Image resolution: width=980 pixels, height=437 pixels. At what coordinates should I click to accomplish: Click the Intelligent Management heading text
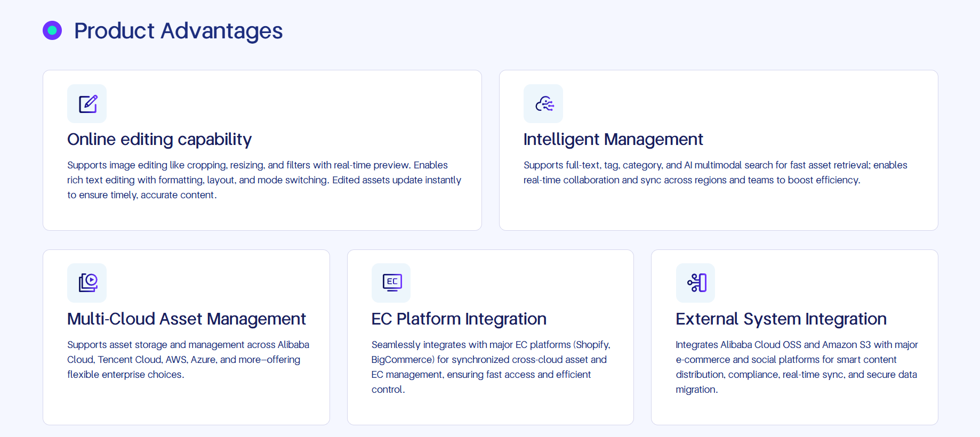click(x=613, y=140)
